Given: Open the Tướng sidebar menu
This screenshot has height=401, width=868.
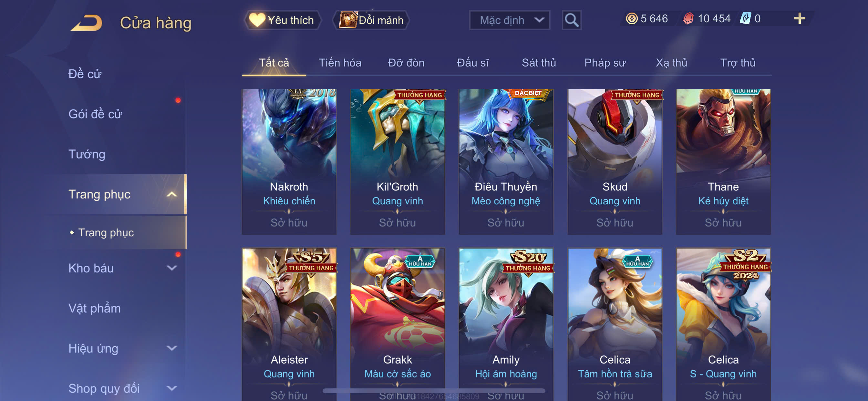Looking at the screenshot, I should 87,154.
